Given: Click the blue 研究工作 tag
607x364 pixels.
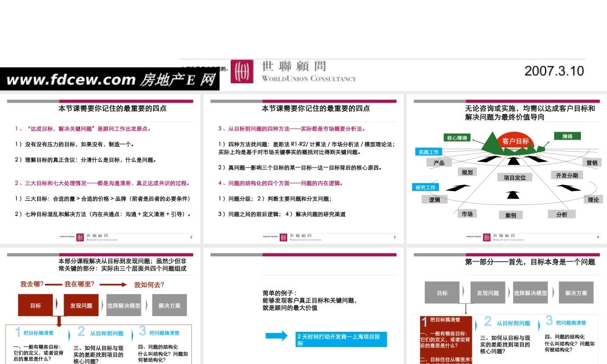Looking at the screenshot, I should click(x=426, y=187).
